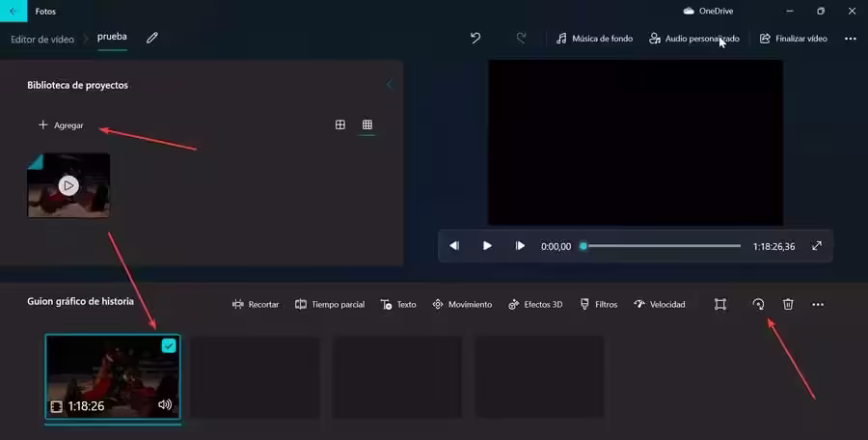
Task: Switch library to large thumbnails view
Action: [x=340, y=124]
